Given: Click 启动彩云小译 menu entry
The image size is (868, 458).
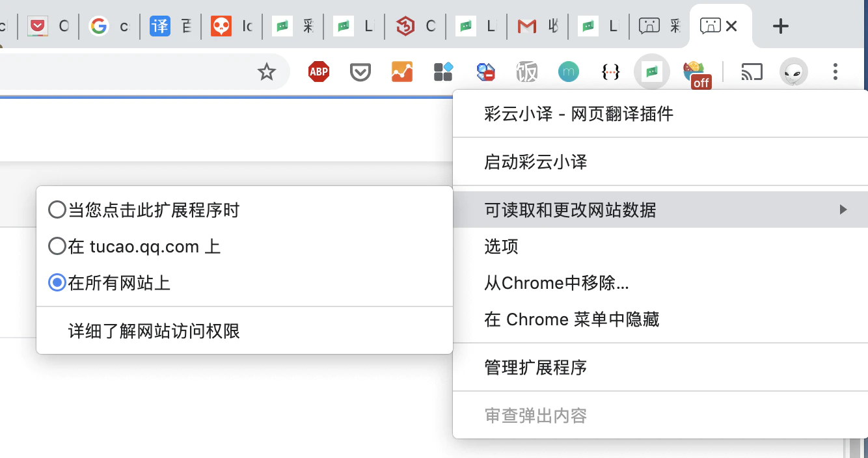Looking at the screenshot, I should coord(536,162).
